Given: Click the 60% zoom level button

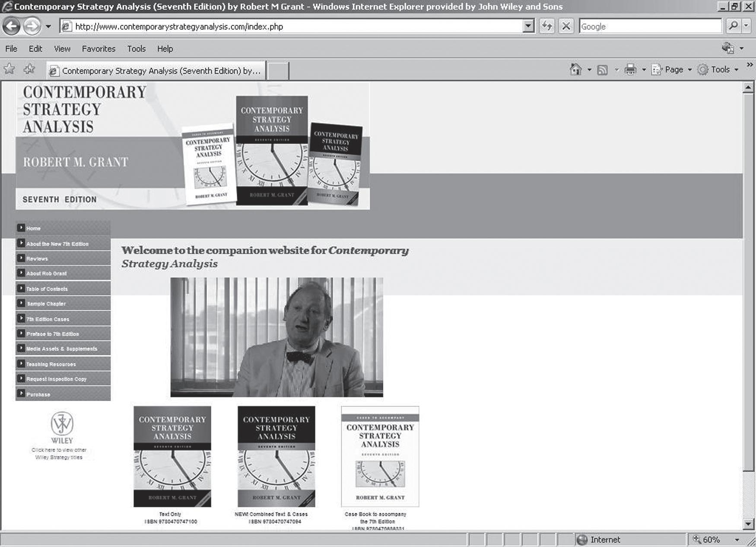Looking at the screenshot, I should 706,540.
